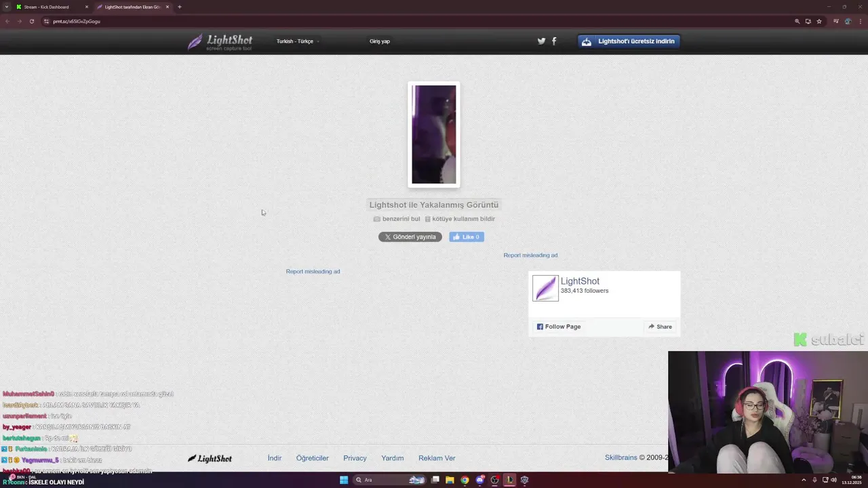The width and height of the screenshot is (868, 488).
Task: Click the footer 'Privacy' link
Action: tap(355, 458)
